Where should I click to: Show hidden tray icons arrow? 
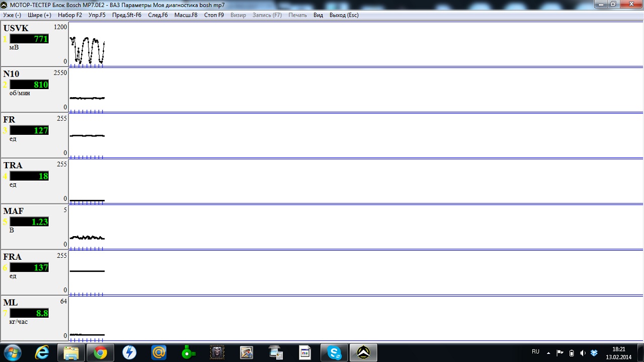[x=548, y=353]
